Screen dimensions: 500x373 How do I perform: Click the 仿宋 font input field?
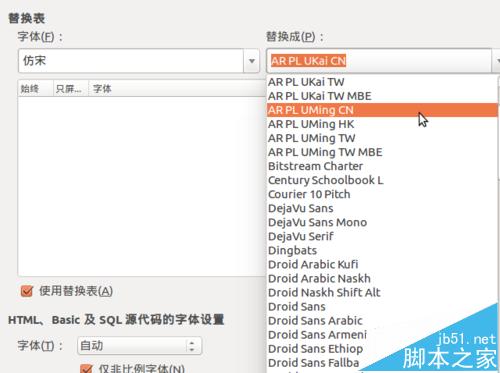(131, 61)
